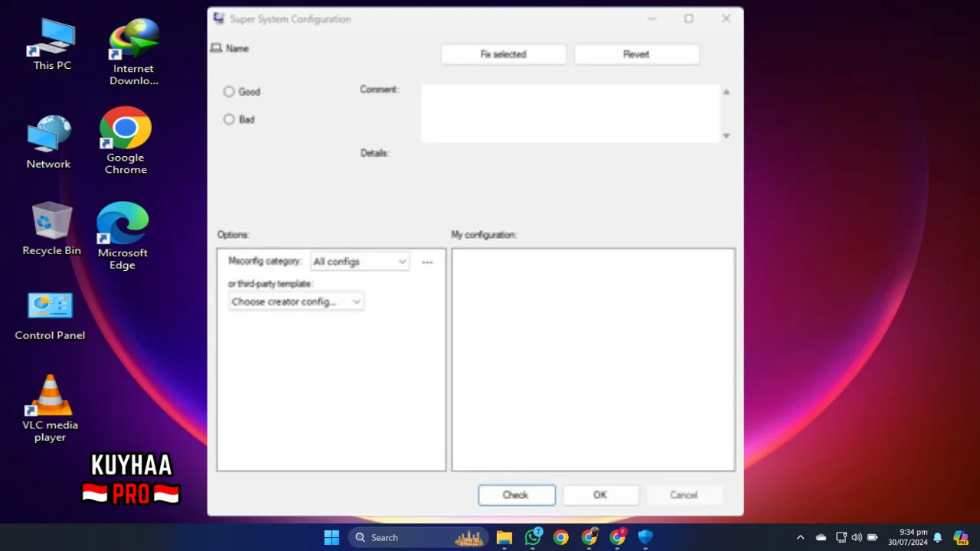This screenshot has height=551, width=980.
Task: Open the battery status icon
Action: pyautogui.click(x=872, y=537)
